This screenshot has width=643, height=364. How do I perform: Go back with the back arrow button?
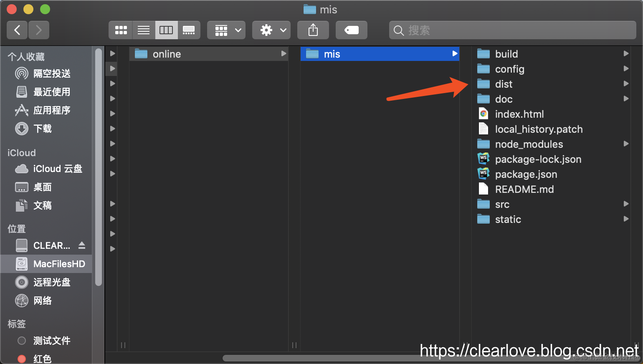[17, 30]
